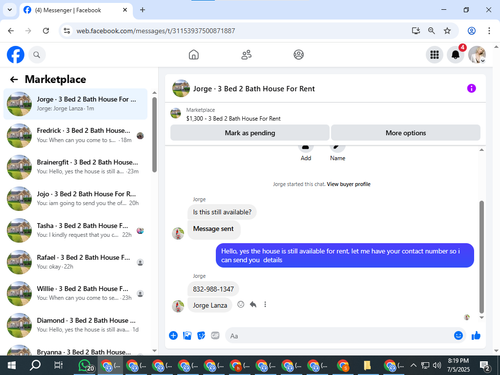The image size is (500, 375).
Task: Open the Groups icon in top navigation
Action: click(x=298, y=55)
